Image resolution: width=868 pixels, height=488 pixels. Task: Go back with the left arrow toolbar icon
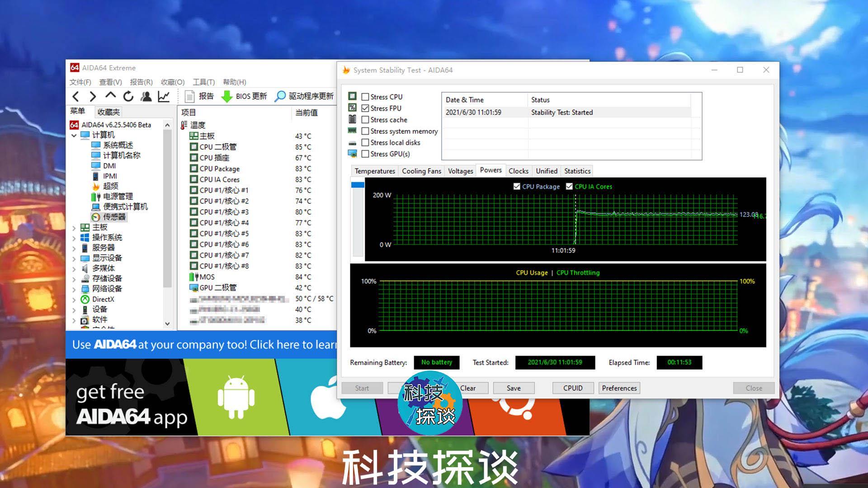coord(76,96)
